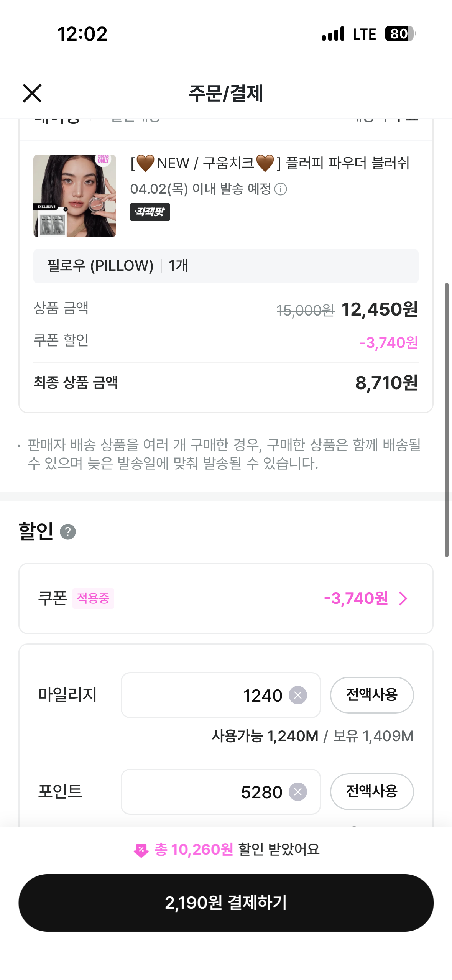Image resolution: width=452 pixels, height=980 pixels.
Task: Expand coupon details with chevron arrow
Action: (x=403, y=599)
